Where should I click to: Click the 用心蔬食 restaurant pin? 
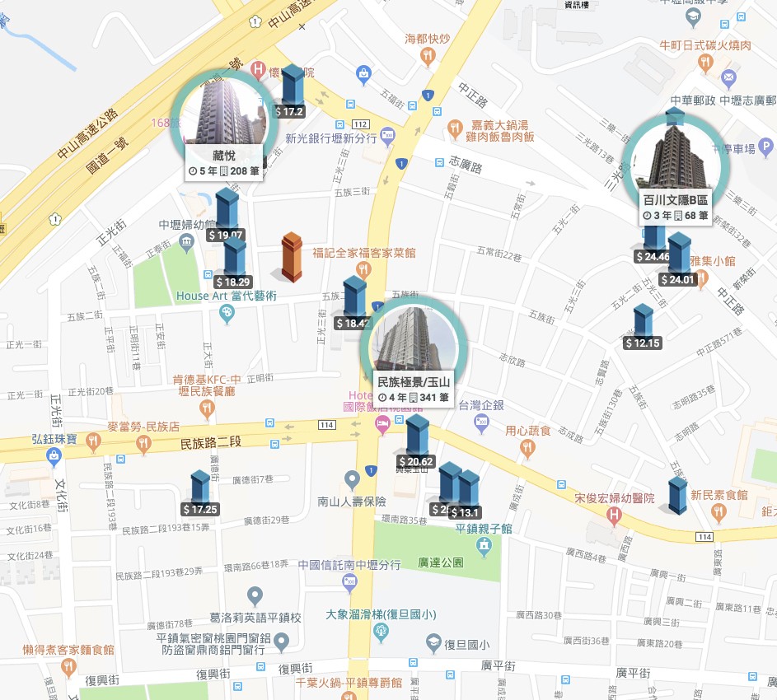(x=527, y=449)
